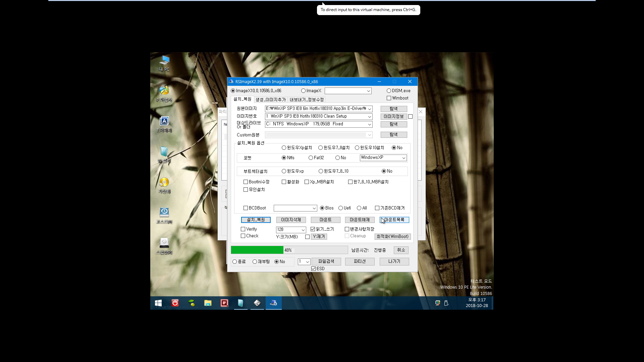Screen dimensions: 644x362
Task: Switch to the 생성_이미지추가 tab
Action: 271,100
